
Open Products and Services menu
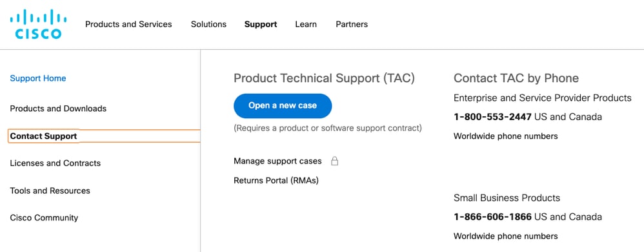128,25
